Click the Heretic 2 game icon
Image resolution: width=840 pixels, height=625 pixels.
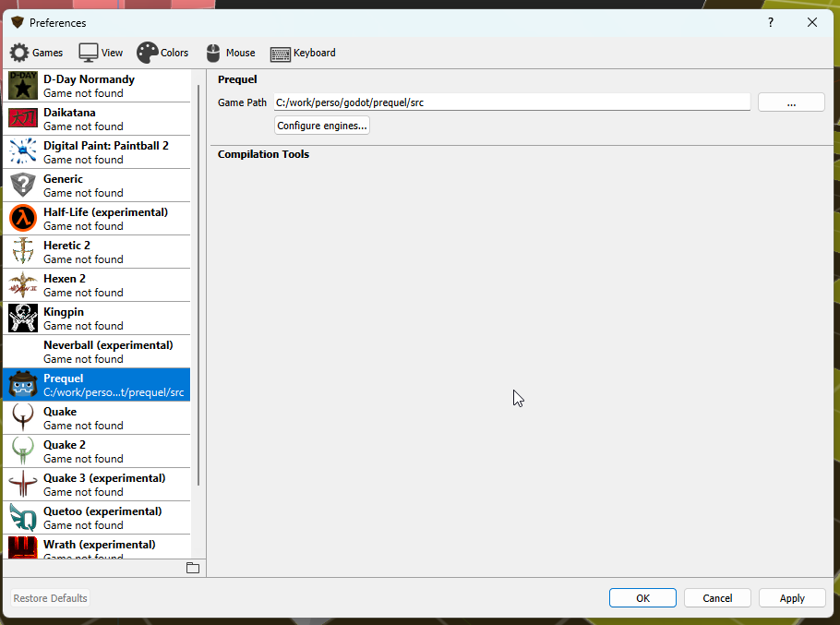[23, 252]
